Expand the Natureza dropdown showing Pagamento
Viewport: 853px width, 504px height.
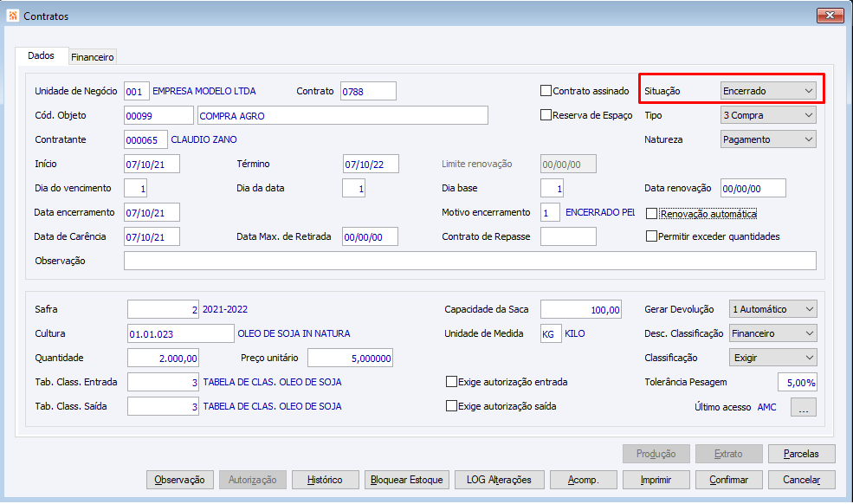tap(768, 139)
